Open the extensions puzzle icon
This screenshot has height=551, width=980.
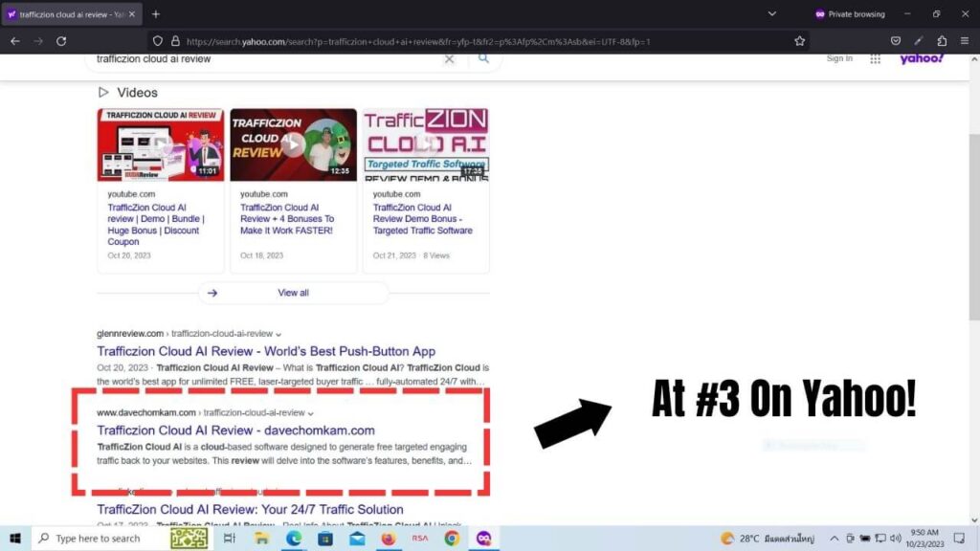(942, 41)
